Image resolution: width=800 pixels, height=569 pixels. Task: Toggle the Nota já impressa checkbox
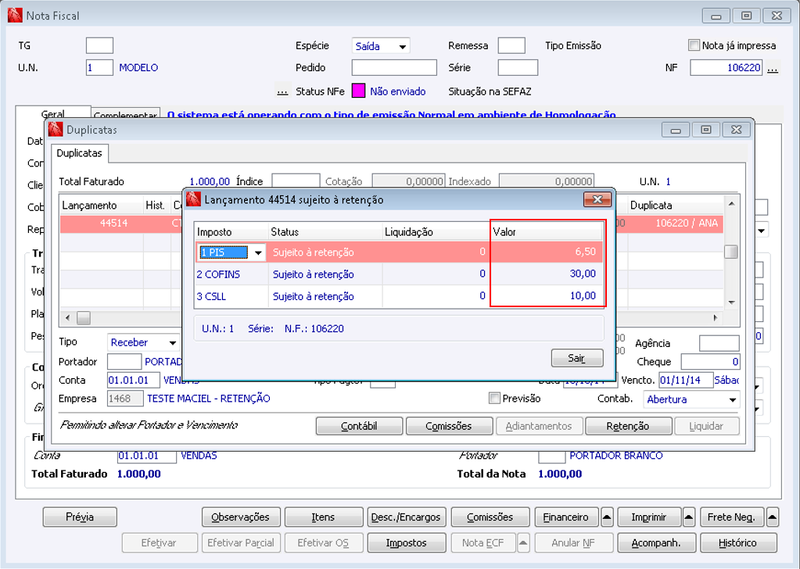coord(693,45)
